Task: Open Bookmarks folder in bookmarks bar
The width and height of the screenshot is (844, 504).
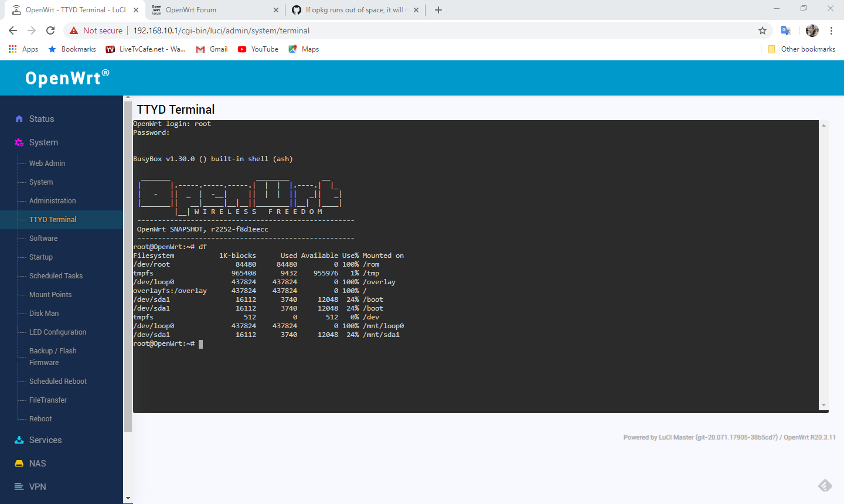Action: click(x=72, y=49)
